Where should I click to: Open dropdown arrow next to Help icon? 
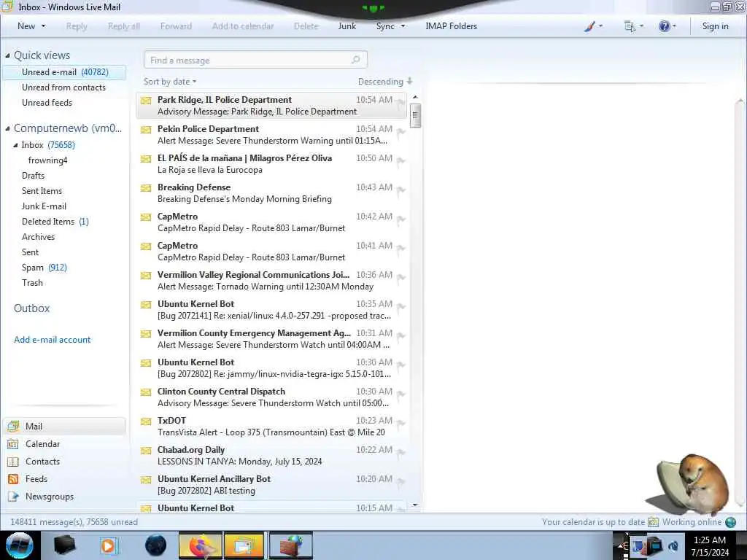(x=674, y=27)
